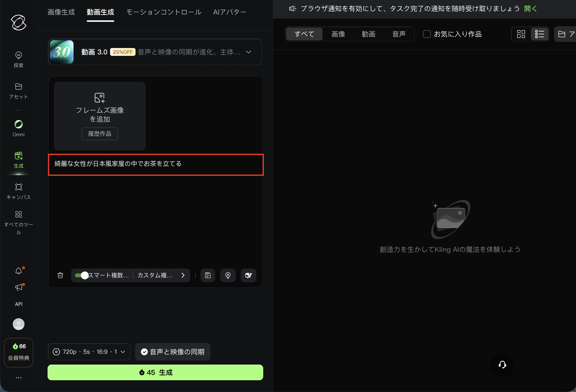This screenshot has width=576, height=392.
Task: Select the 動画 filter tab
Action: [368, 34]
